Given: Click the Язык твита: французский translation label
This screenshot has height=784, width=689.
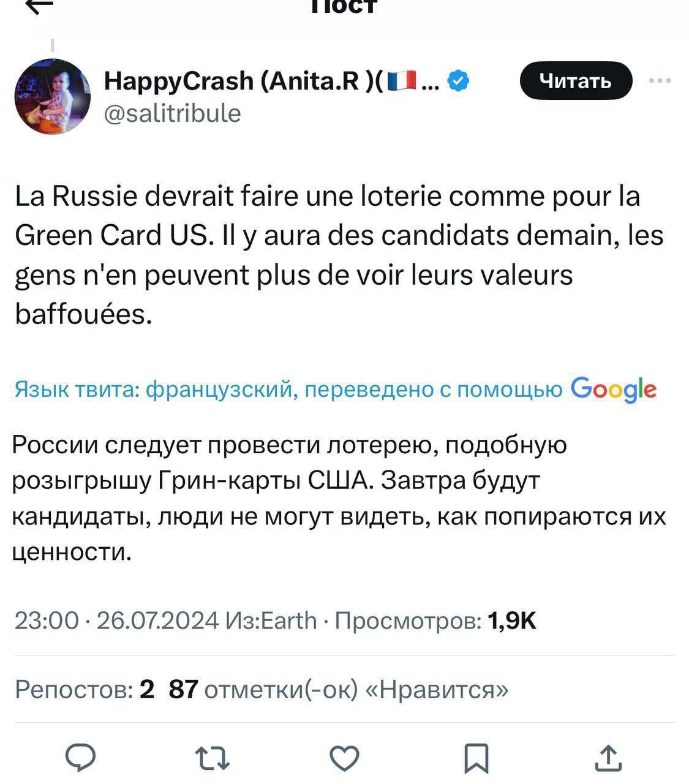Looking at the screenshot, I should 288,390.
